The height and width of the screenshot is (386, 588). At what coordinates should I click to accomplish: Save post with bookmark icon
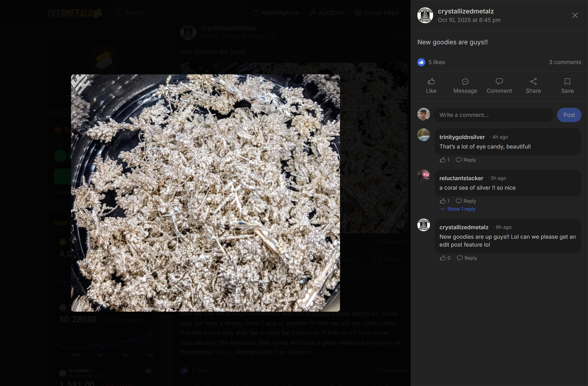tap(567, 81)
